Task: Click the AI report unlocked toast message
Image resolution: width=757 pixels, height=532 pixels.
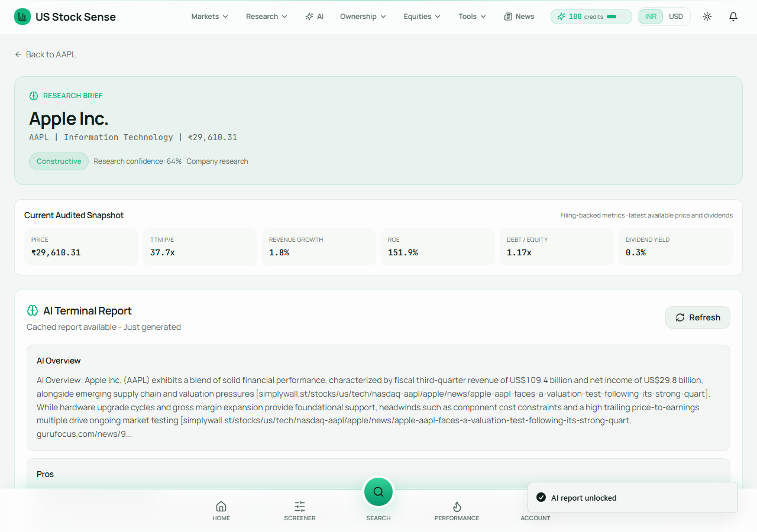Action: coord(633,498)
